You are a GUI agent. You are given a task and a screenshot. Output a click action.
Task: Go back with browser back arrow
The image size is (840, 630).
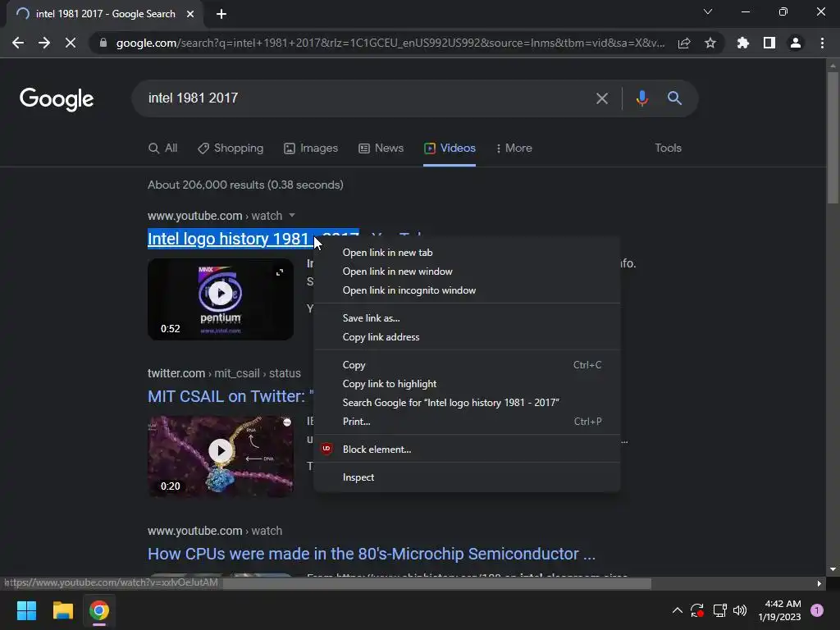[18, 43]
